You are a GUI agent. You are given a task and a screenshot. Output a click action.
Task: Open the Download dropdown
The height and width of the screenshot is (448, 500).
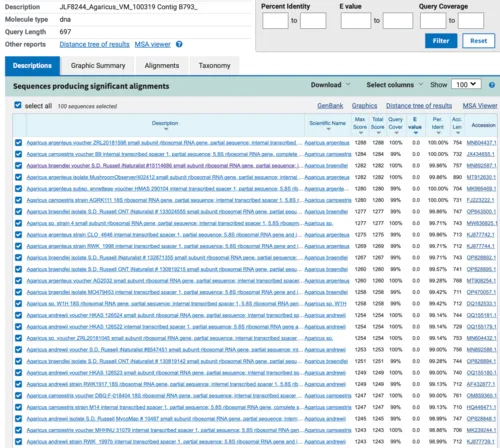pos(330,85)
